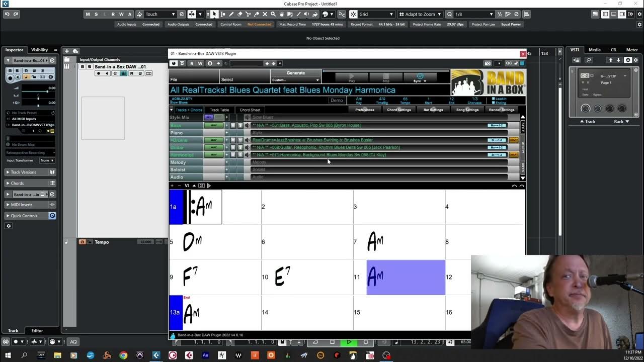Toggle the Snap grid icon
Viewport: 644px width, 362px height.
(x=353, y=14)
